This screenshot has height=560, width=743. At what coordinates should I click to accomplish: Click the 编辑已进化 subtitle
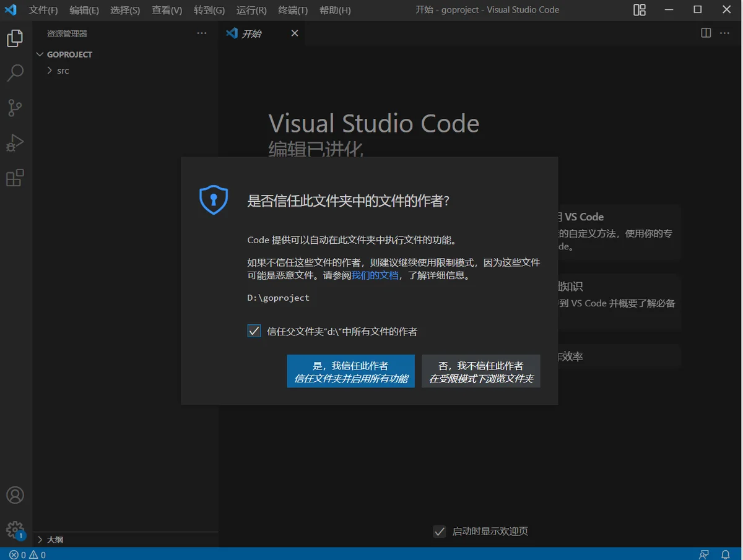point(316,149)
